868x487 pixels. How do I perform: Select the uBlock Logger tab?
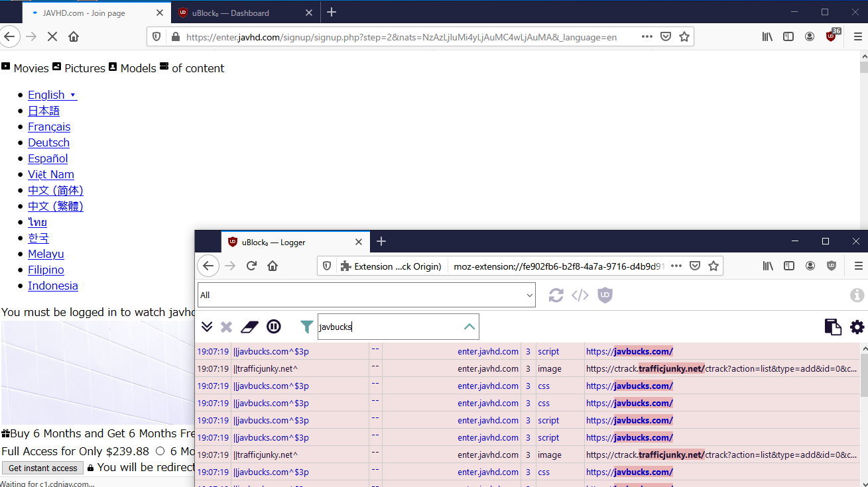pyautogui.click(x=294, y=242)
